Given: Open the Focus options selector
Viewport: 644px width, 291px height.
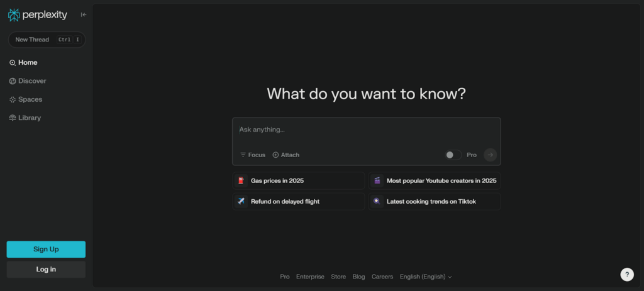Looking at the screenshot, I should click(253, 155).
